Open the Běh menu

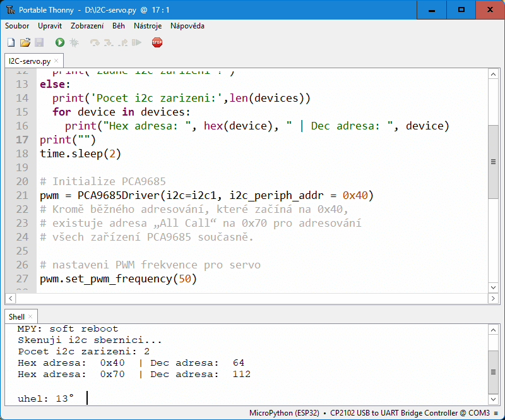click(x=119, y=26)
